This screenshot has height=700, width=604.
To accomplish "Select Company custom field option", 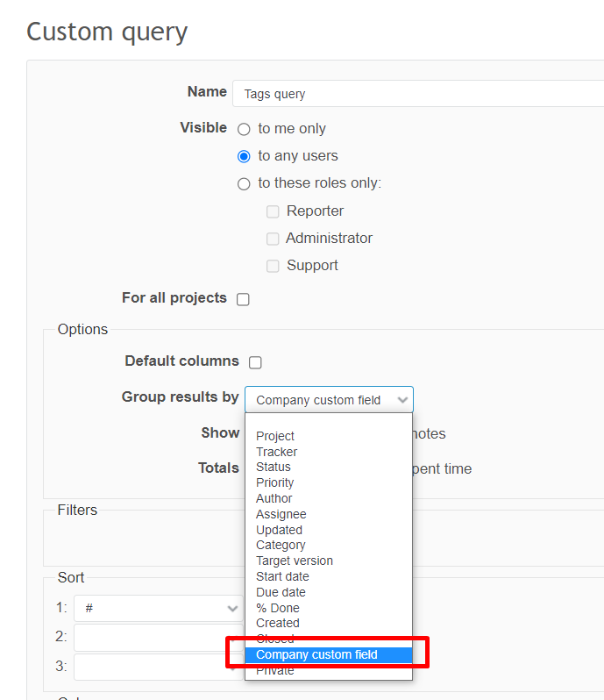I will coord(316,654).
